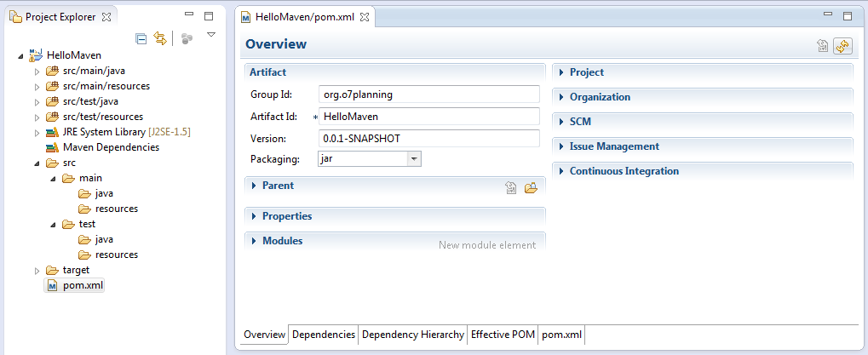868x355 pixels.
Task: Open the Project Explorer View Menu triangle
Action: (x=210, y=35)
